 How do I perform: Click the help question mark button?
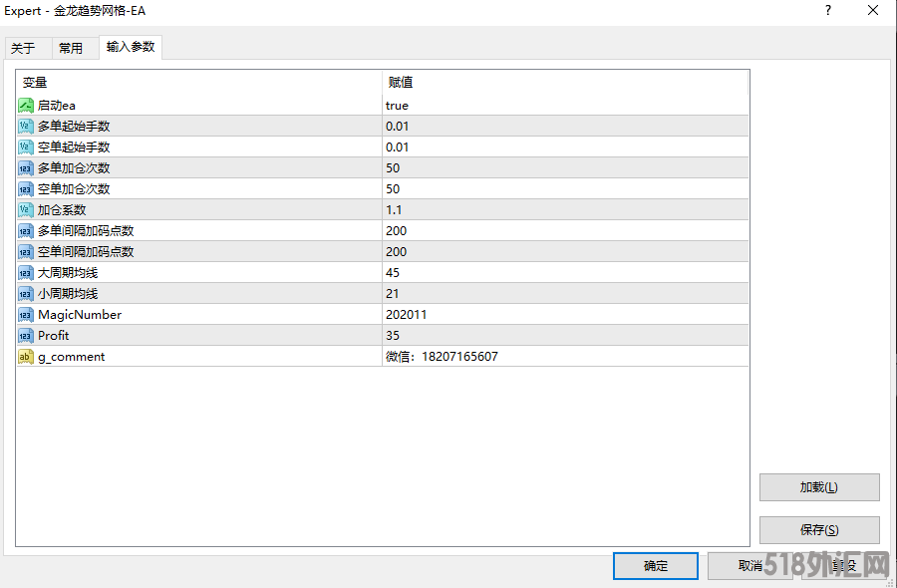(827, 11)
